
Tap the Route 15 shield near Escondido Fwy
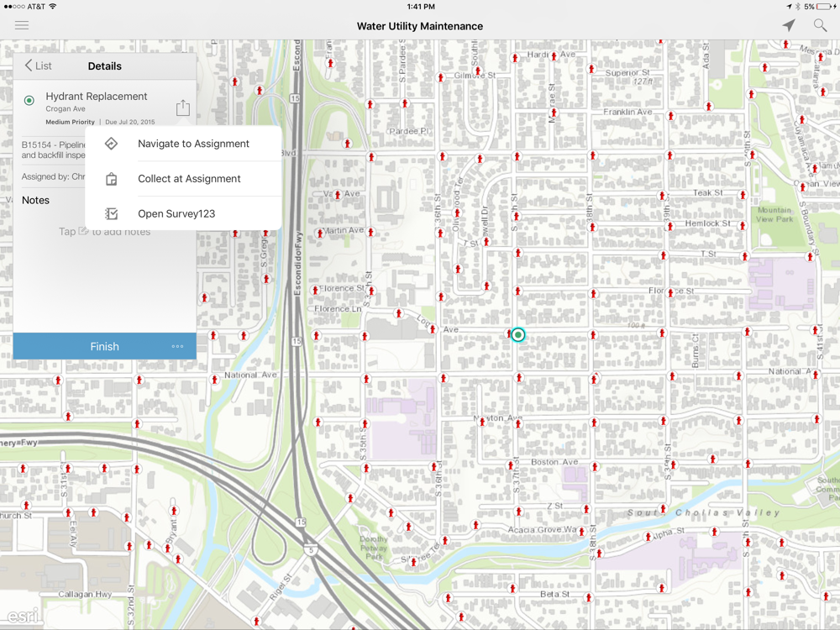pos(297,341)
